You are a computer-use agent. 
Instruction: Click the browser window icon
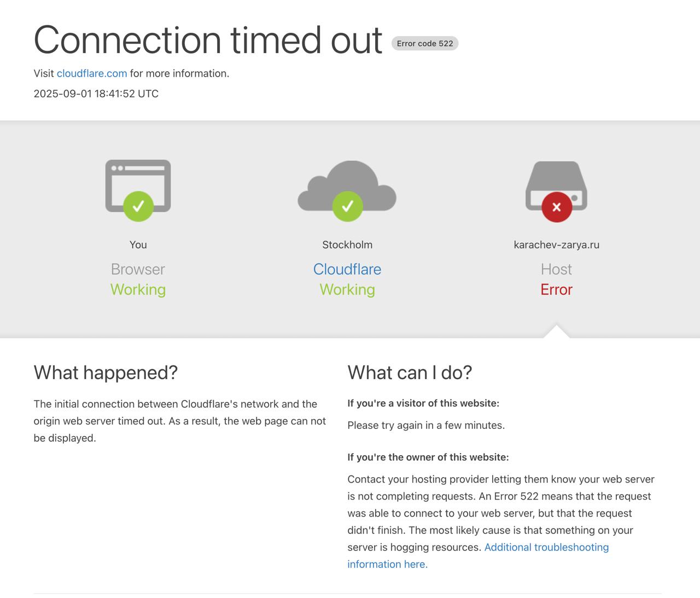coord(138,186)
